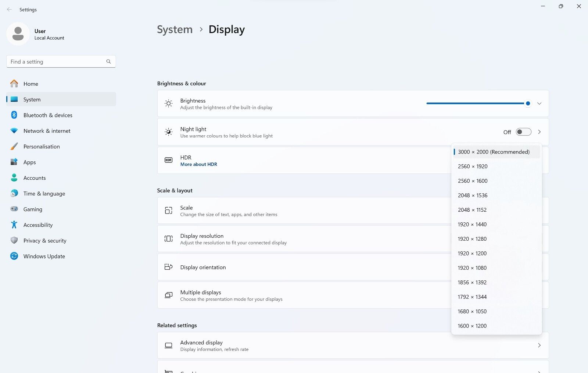Image resolution: width=588 pixels, height=373 pixels.
Task: Click the Time & language globe icon
Action: [x=14, y=193]
